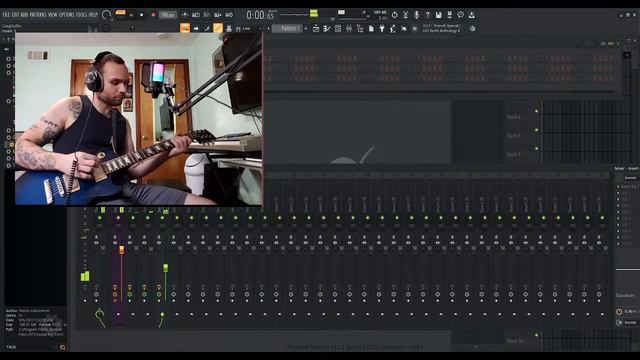Click the arrow left of Pattern 1
Viewport: 640px width, 360px height.
click(269, 29)
